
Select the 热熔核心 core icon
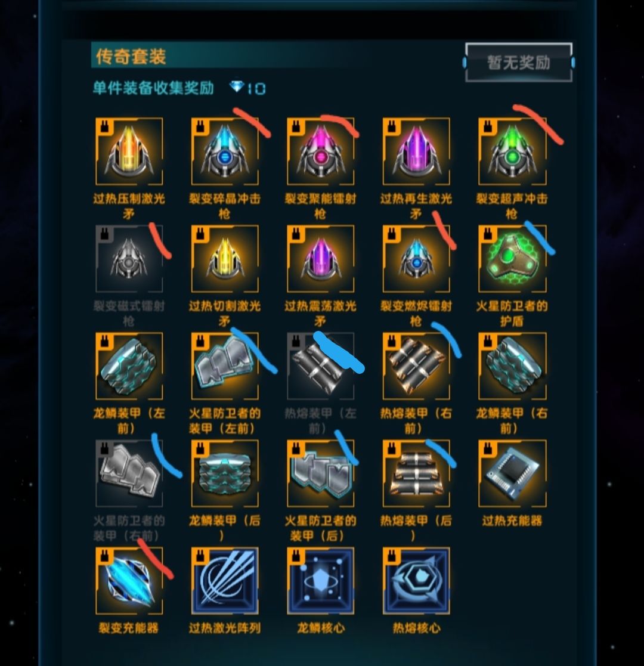[416, 581]
